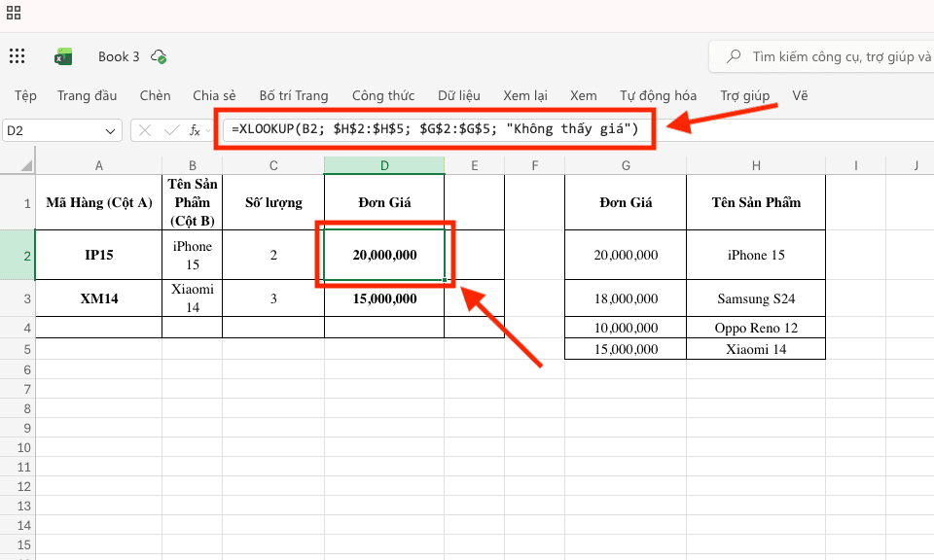
Task: Select column C header
Action: coord(273,165)
